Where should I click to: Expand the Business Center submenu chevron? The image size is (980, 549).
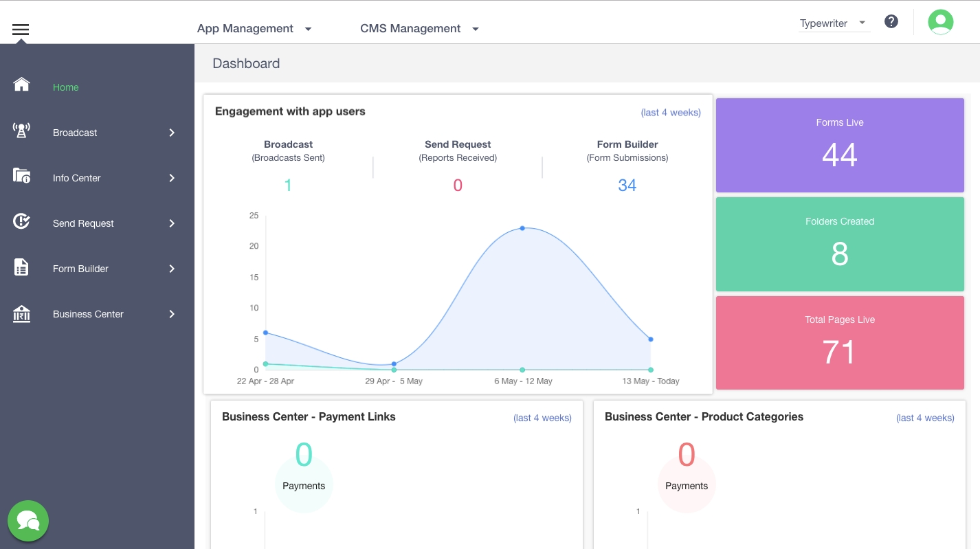tap(172, 314)
